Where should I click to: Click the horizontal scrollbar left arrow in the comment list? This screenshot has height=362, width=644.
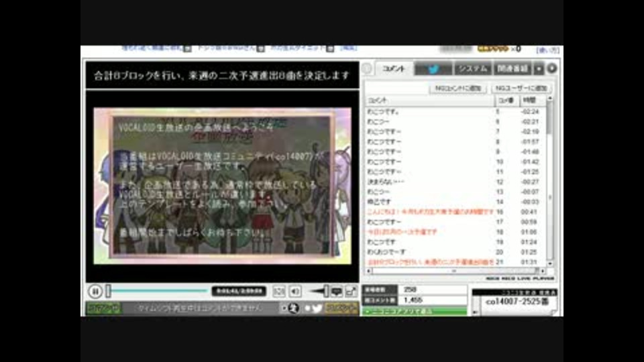pos(368,271)
